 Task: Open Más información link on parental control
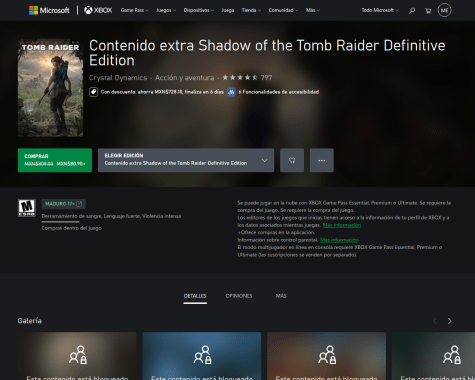point(339,240)
